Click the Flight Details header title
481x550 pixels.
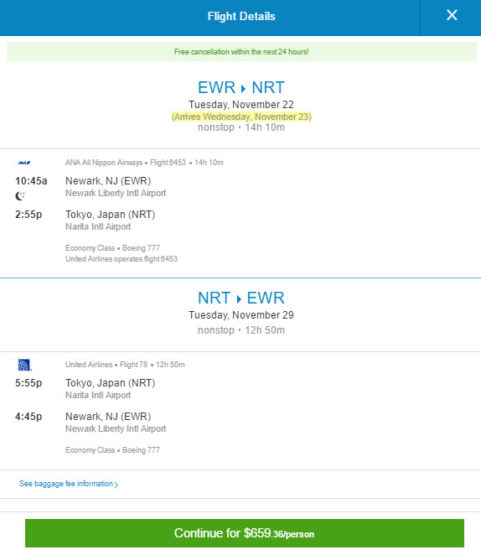[x=241, y=16]
